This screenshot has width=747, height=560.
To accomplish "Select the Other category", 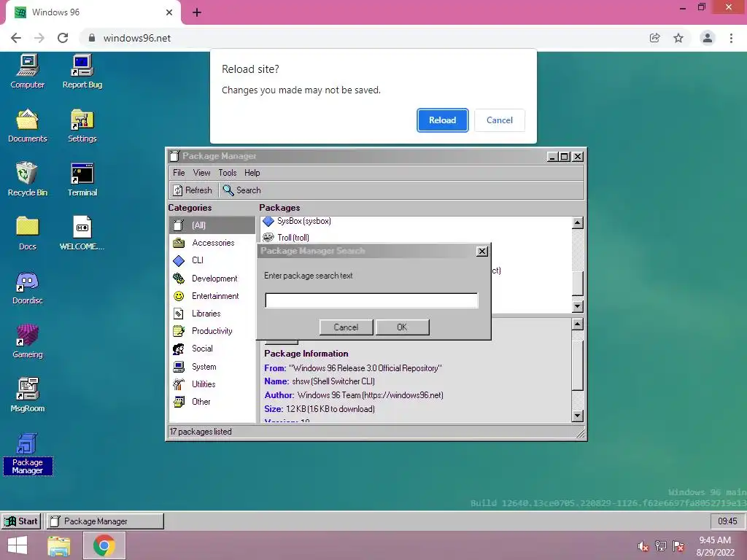I will point(212,402).
